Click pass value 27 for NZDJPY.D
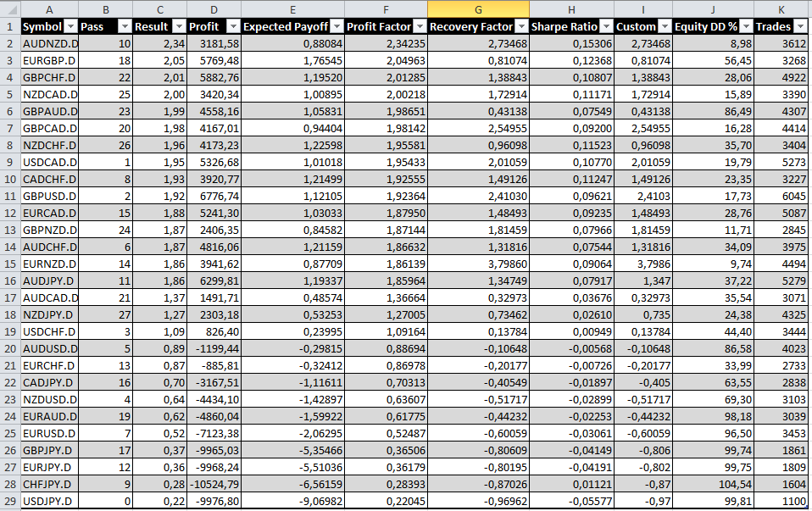Screen dimensions: 812x511 (x=106, y=314)
